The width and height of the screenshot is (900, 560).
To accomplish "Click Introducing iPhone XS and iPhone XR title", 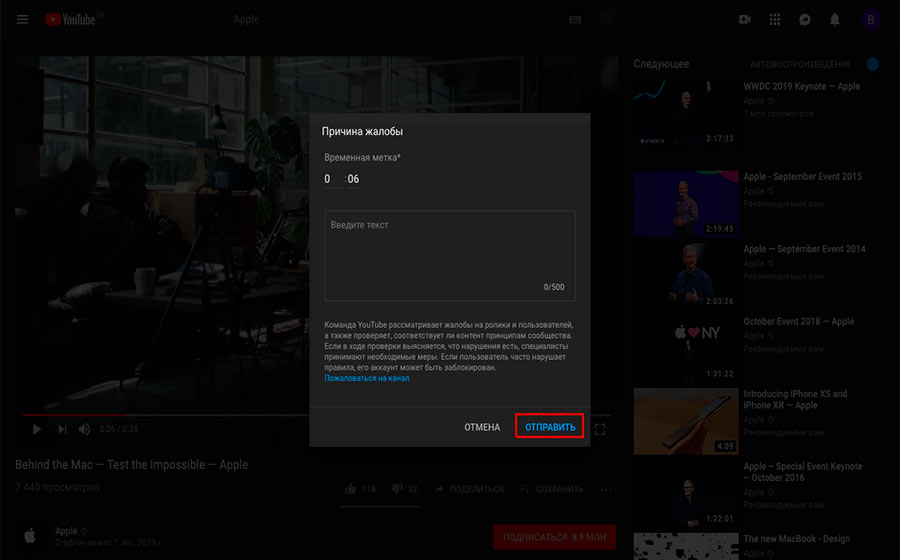I will (x=795, y=399).
